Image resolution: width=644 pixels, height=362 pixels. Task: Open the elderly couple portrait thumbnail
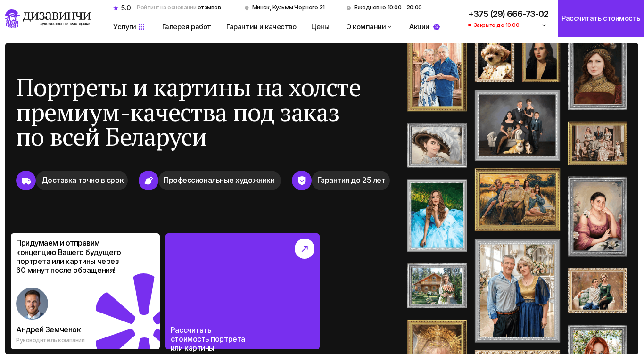[437, 77]
